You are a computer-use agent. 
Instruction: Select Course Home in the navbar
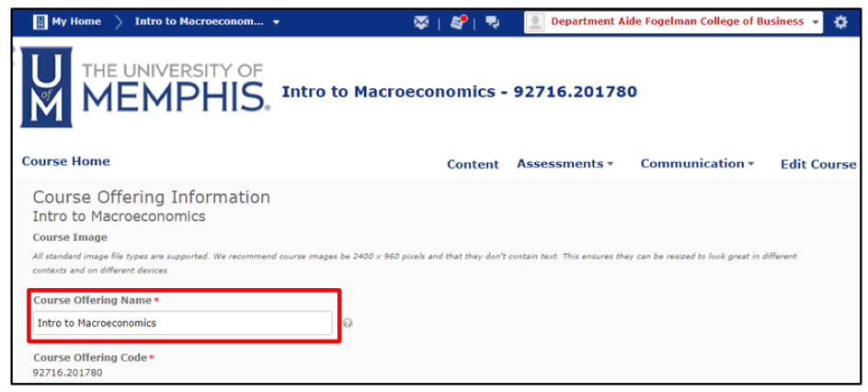(x=65, y=161)
